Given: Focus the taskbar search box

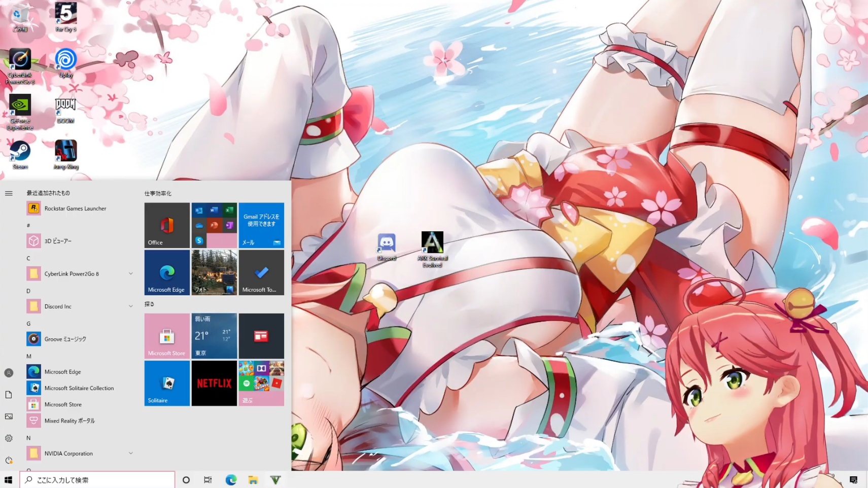Looking at the screenshot, I should (x=97, y=480).
